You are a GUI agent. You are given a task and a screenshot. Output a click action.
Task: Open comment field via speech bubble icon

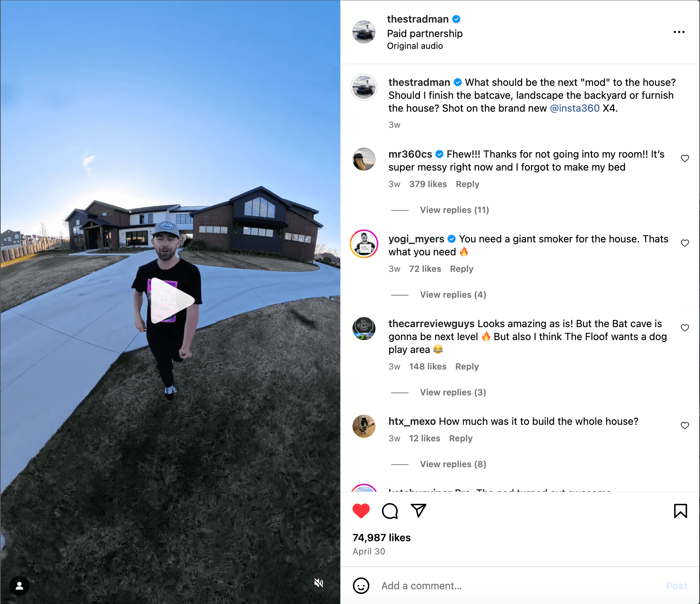coord(390,511)
